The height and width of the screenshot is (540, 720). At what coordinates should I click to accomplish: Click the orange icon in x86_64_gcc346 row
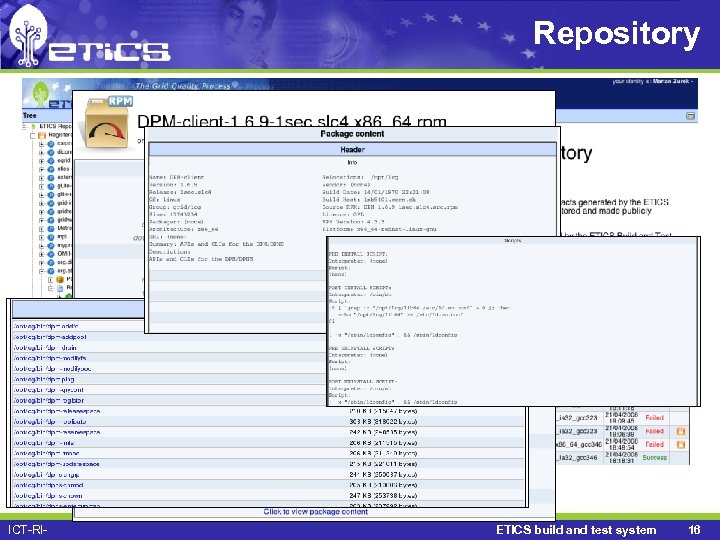coord(681,444)
